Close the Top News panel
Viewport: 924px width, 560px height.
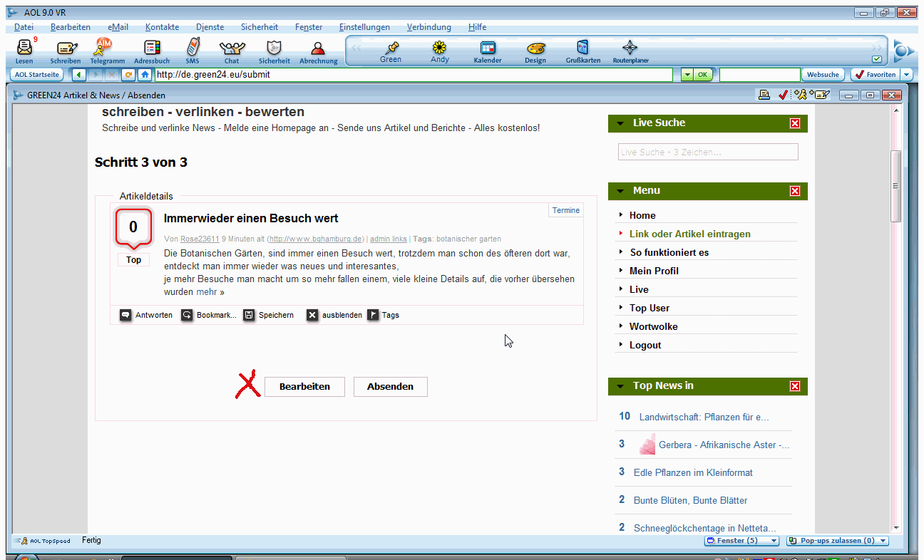pos(795,386)
